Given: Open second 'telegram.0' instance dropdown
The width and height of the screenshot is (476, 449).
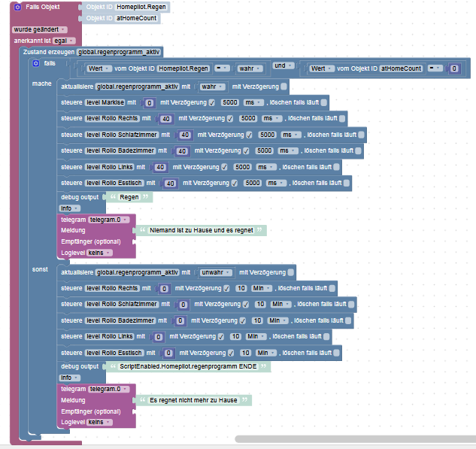Looking at the screenshot, I should coord(108,389).
